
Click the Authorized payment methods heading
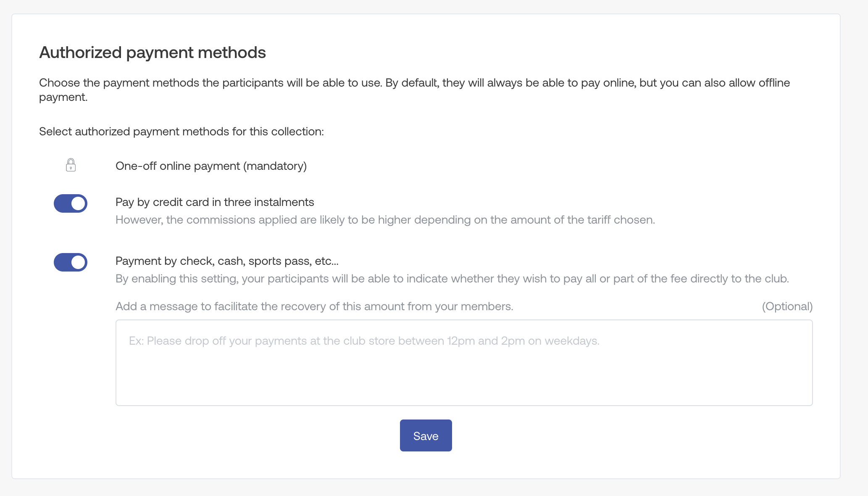click(x=153, y=53)
